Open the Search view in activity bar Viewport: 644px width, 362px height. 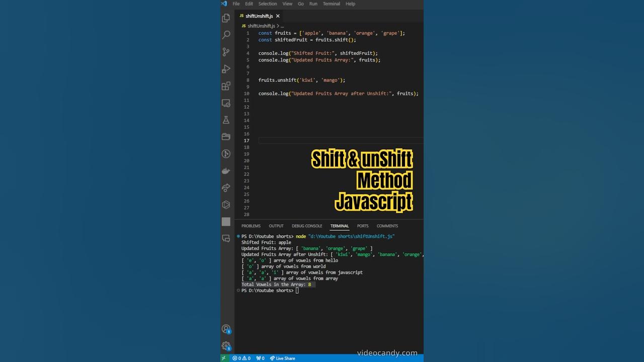pos(226,35)
